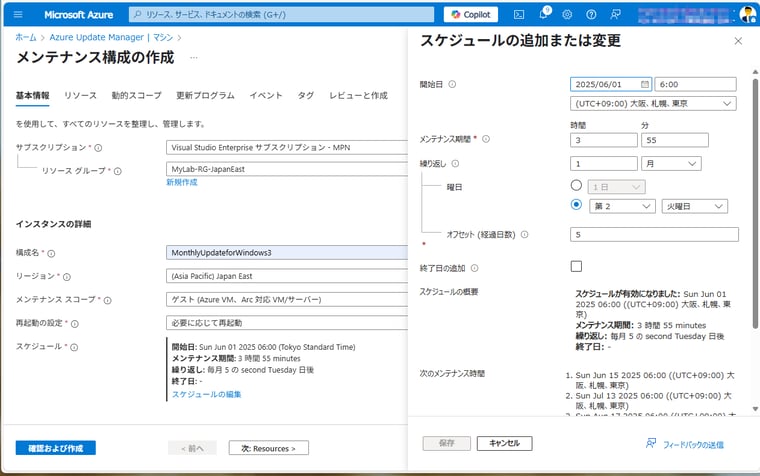The image size is (760, 476).
Task: Open the 1 日 day dropdown
Action: tap(617, 187)
